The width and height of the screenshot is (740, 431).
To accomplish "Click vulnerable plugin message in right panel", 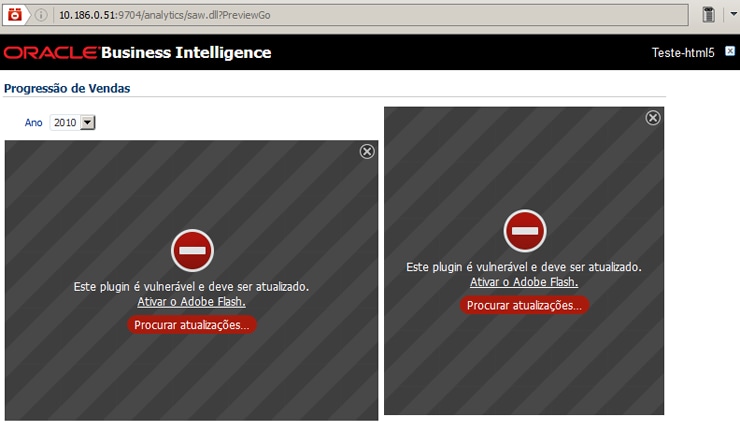I will click(524, 267).
